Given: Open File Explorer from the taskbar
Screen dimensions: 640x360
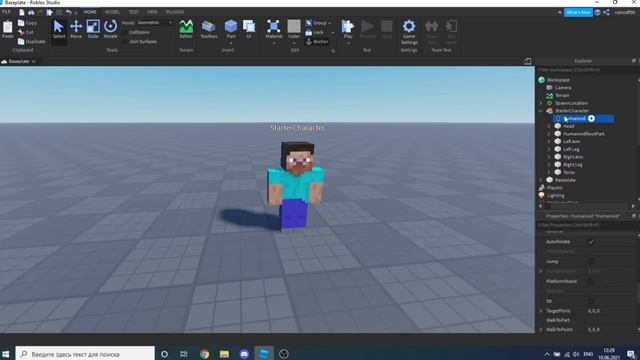Looking at the screenshot, I should (224, 354).
